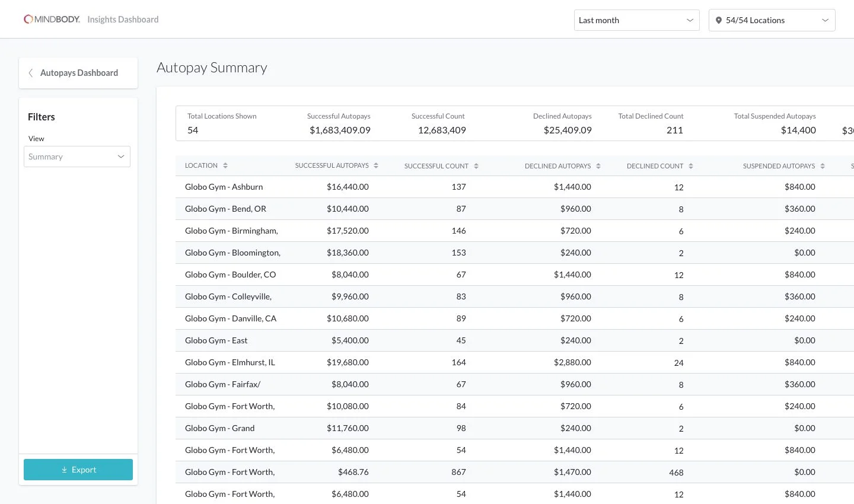The height and width of the screenshot is (504, 854).
Task: Click the 24 declined count cell
Action: [678, 363]
